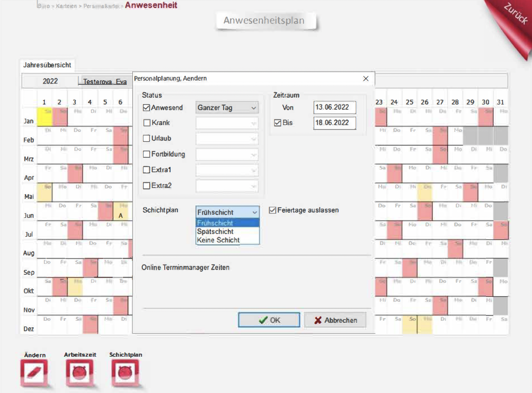The width and height of the screenshot is (532, 393).
Task: Select Spätschicht in the dropdown list
Action: pyautogui.click(x=228, y=232)
